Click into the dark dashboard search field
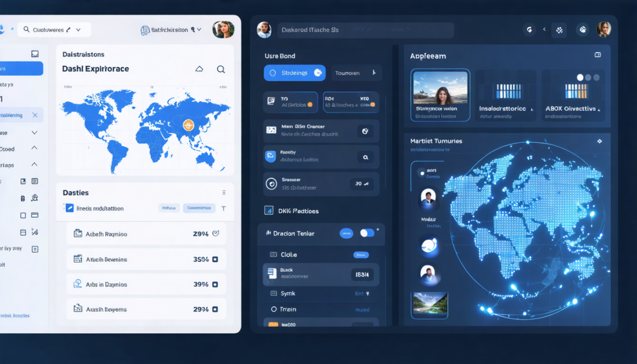Viewport: 637px width, 364px height. pyautogui.click(x=366, y=30)
